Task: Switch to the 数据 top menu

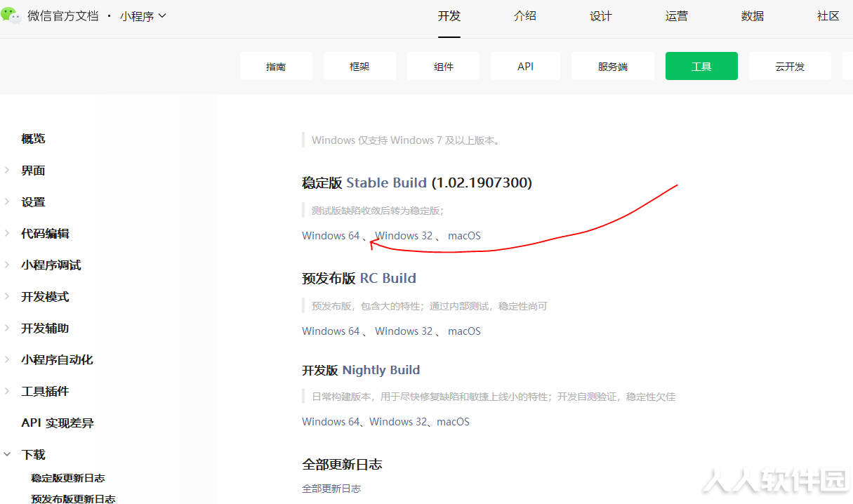Action: pyautogui.click(x=753, y=15)
